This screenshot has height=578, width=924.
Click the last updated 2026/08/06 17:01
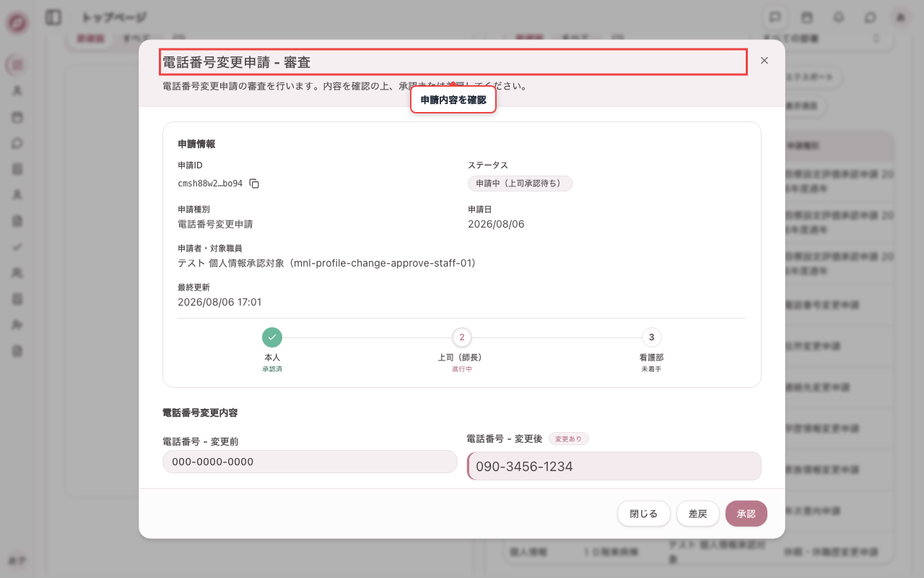(x=219, y=302)
